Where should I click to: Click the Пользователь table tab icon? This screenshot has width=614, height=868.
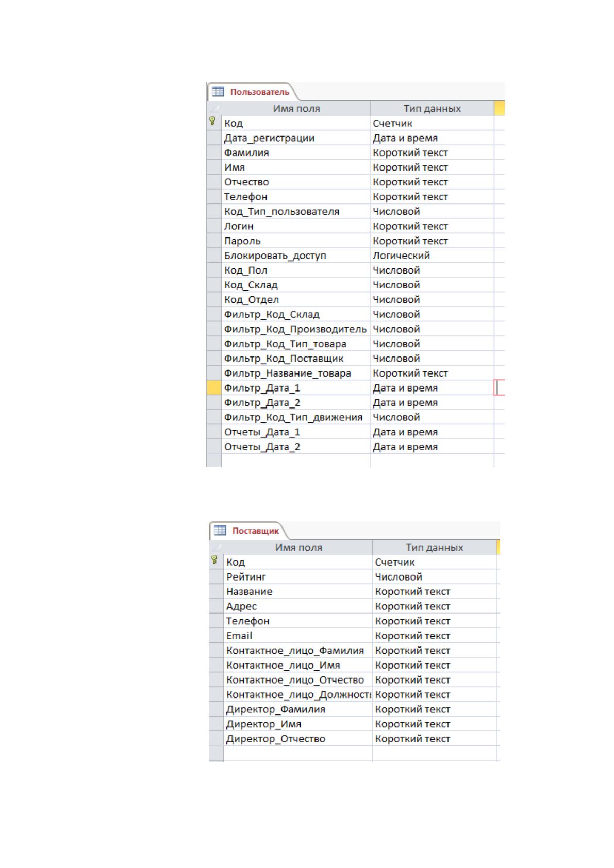[218, 92]
